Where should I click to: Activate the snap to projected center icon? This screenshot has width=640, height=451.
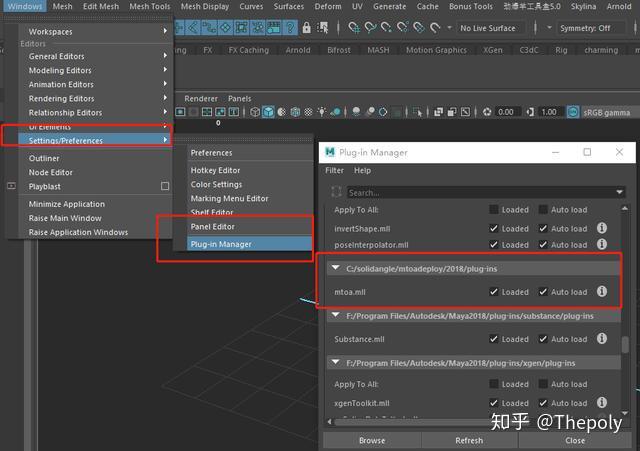(x=402, y=28)
